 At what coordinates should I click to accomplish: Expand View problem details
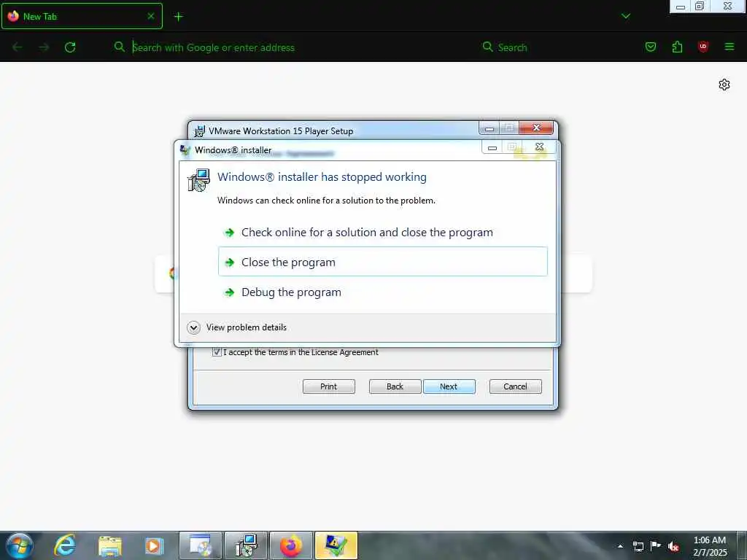click(237, 327)
